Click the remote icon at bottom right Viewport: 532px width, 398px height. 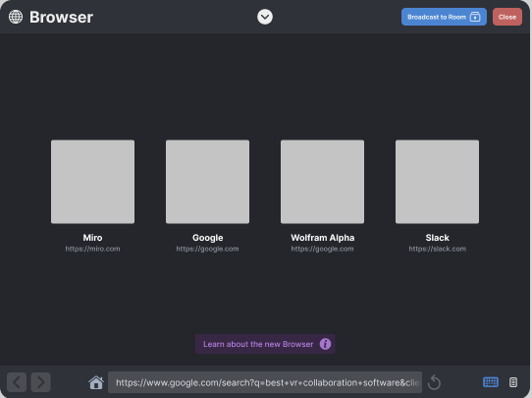point(513,382)
